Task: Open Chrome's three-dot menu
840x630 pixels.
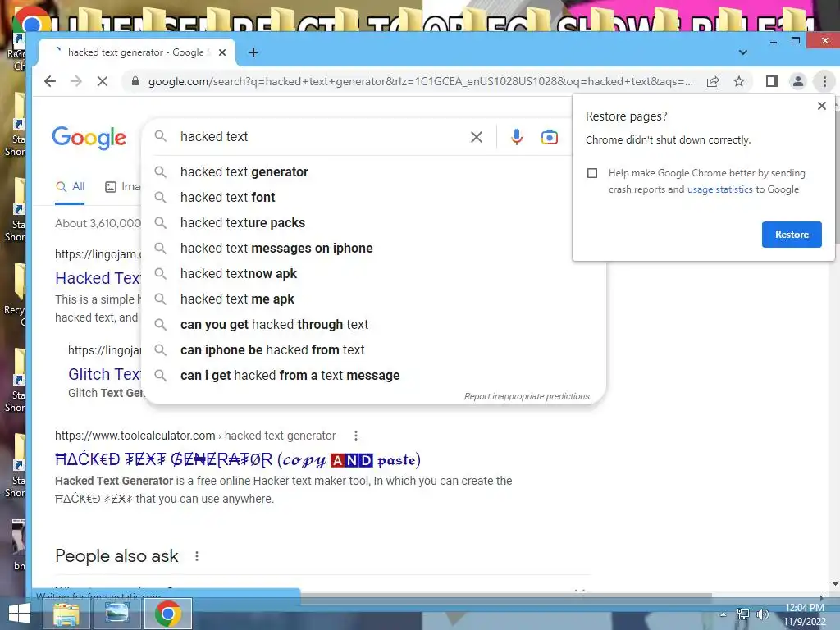Action: [824, 81]
